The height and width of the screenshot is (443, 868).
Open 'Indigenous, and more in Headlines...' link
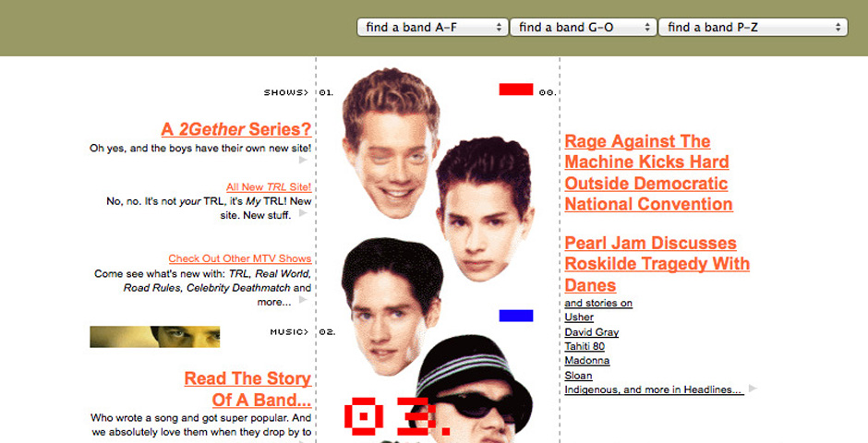[x=655, y=389]
